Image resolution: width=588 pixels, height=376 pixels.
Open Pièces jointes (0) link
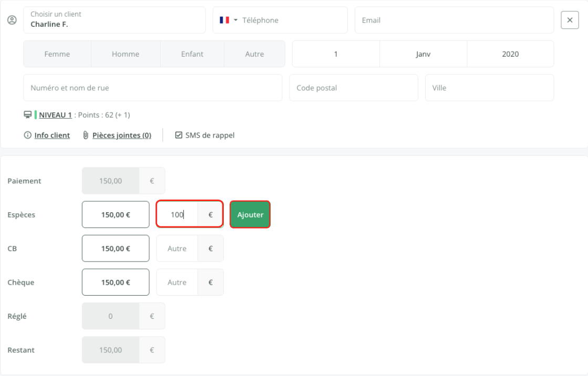coord(122,135)
